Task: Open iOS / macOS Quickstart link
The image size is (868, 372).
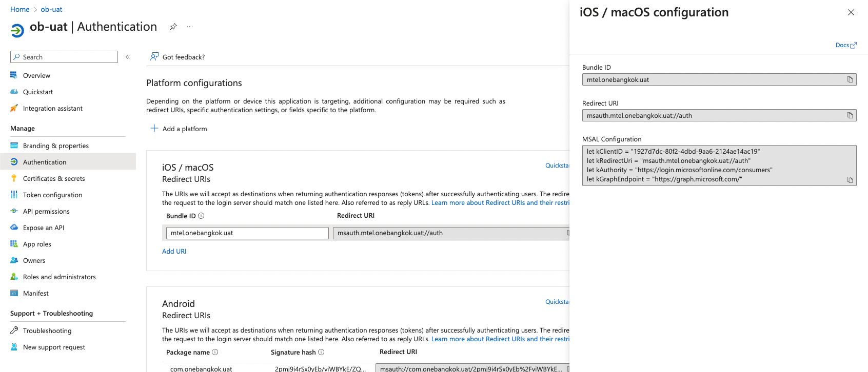Action: click(x=557, y=166)
